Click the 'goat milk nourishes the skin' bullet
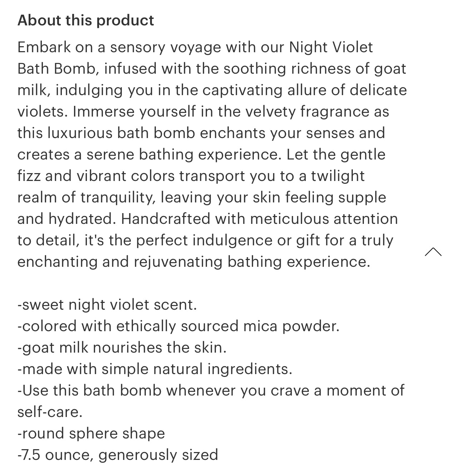The image size is (459, 476). (122, 348)
